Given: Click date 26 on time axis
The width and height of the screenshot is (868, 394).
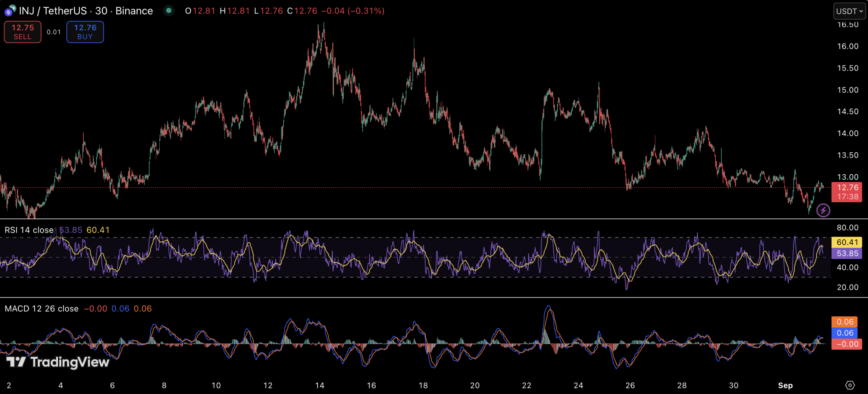Looking at the screenshot, I should (630, 386).
